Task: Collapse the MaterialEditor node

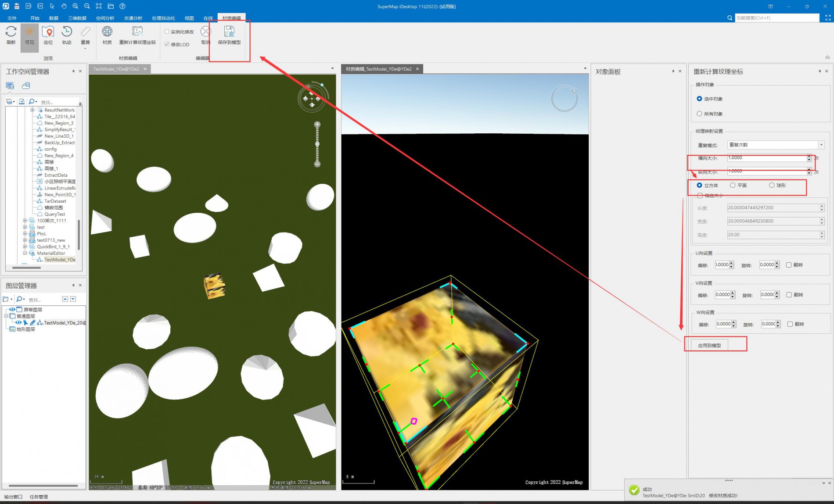Action: [x=25, y=253]
